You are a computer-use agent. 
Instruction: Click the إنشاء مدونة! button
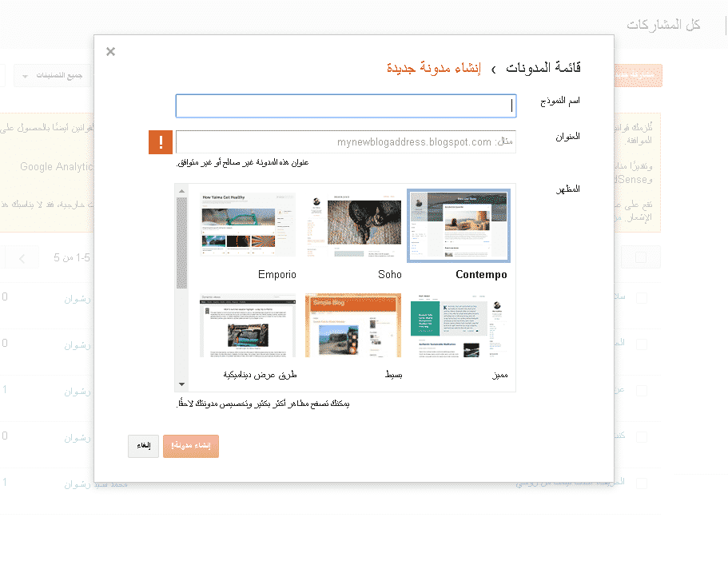point(190,446)
